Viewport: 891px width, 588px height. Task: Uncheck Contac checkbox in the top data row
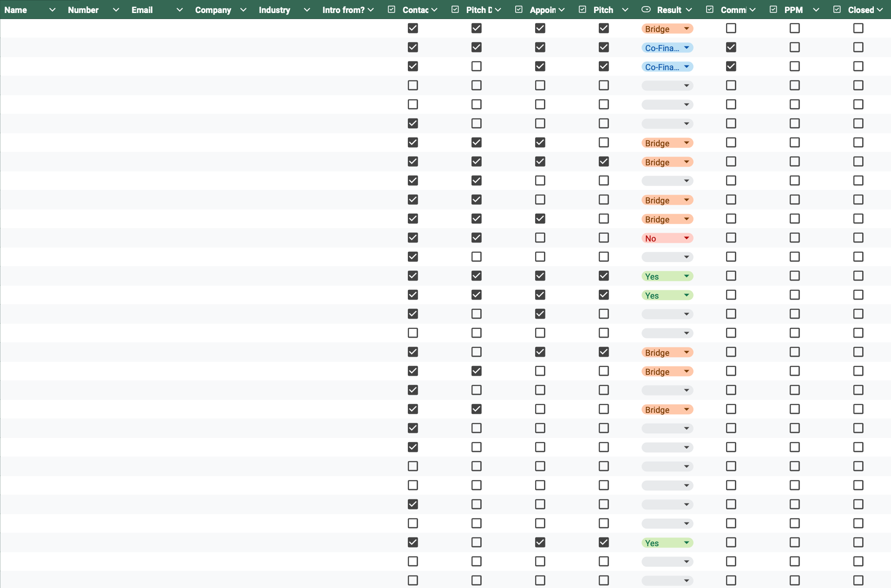click(x=413, y=28)
